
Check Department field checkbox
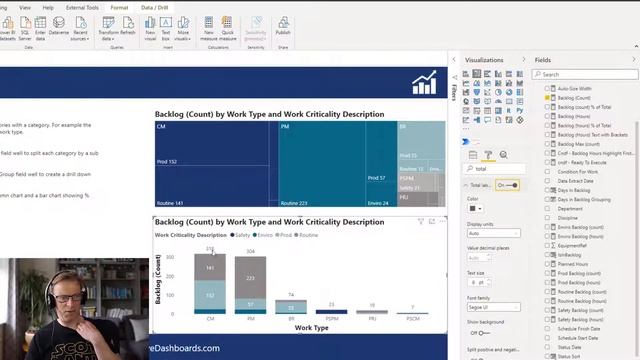[x=547, y=209]
